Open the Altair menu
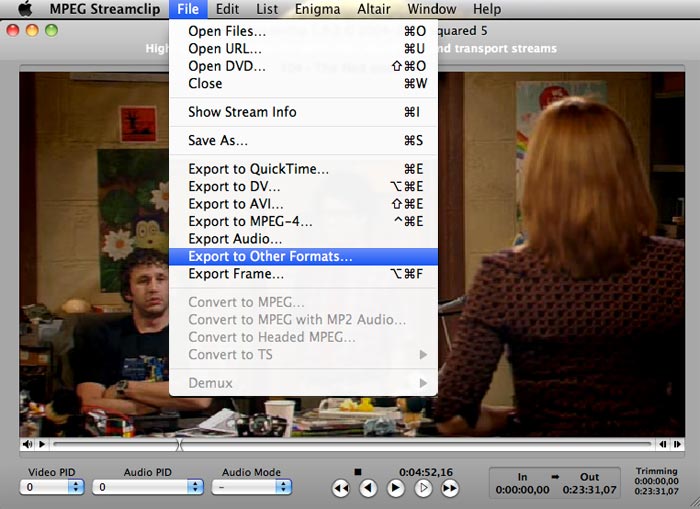 [374, 9]
